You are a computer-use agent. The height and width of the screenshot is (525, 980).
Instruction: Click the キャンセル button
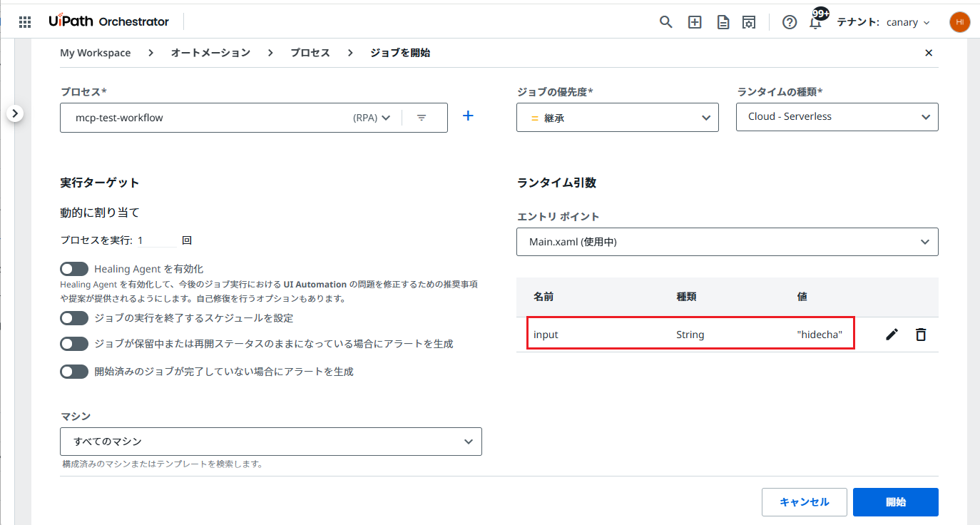tap(805, 502)
